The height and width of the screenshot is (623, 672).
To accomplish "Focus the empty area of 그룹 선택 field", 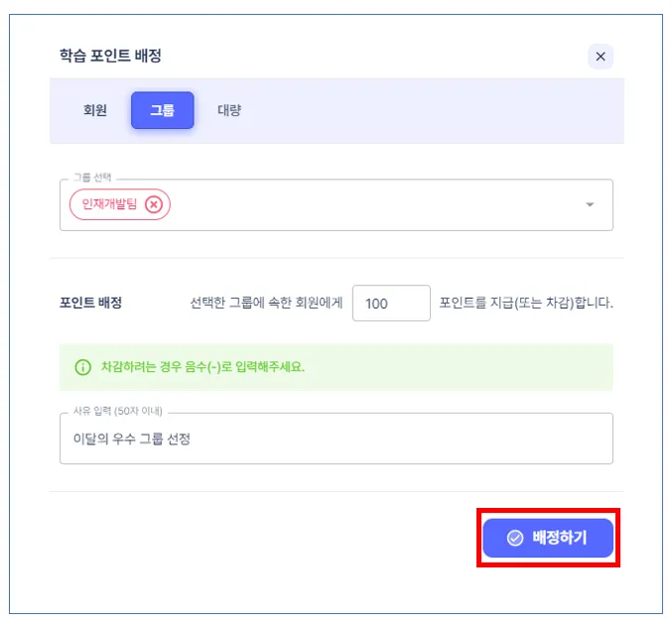I will tap(377, 205).
